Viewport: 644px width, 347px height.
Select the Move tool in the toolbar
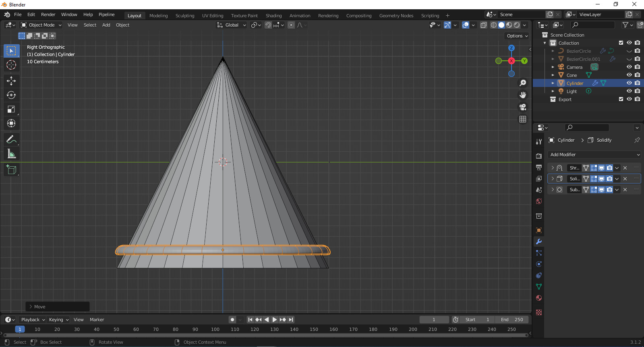(x=11, y=81)
